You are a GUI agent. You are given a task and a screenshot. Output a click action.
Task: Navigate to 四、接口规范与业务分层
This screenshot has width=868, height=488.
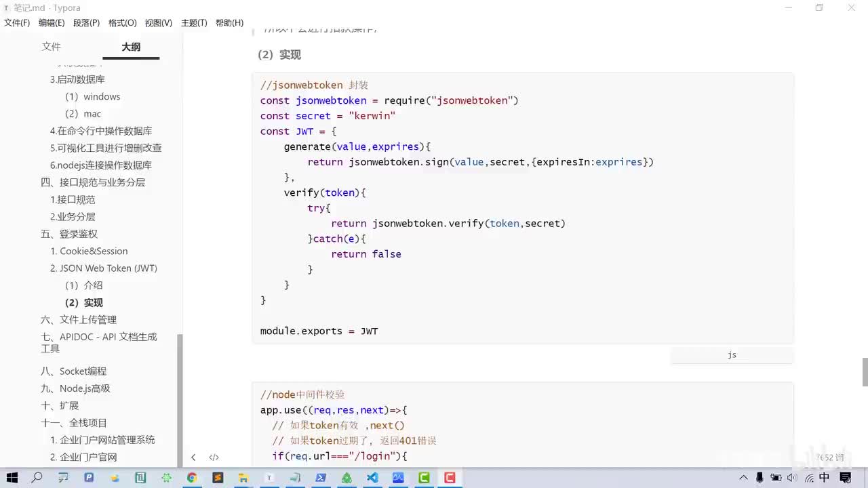[93, 182]
